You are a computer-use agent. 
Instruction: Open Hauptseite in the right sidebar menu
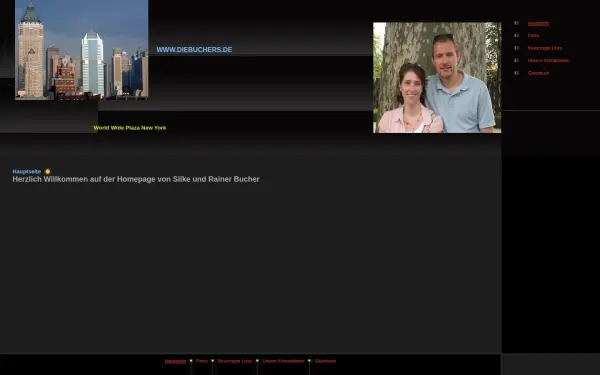tap(538, 23)
